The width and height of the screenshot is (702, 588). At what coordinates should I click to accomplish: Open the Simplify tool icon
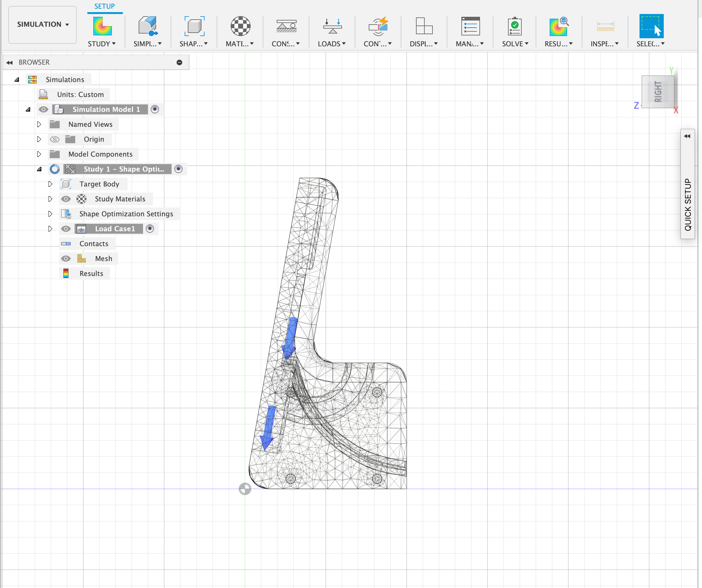coord(148,26)
